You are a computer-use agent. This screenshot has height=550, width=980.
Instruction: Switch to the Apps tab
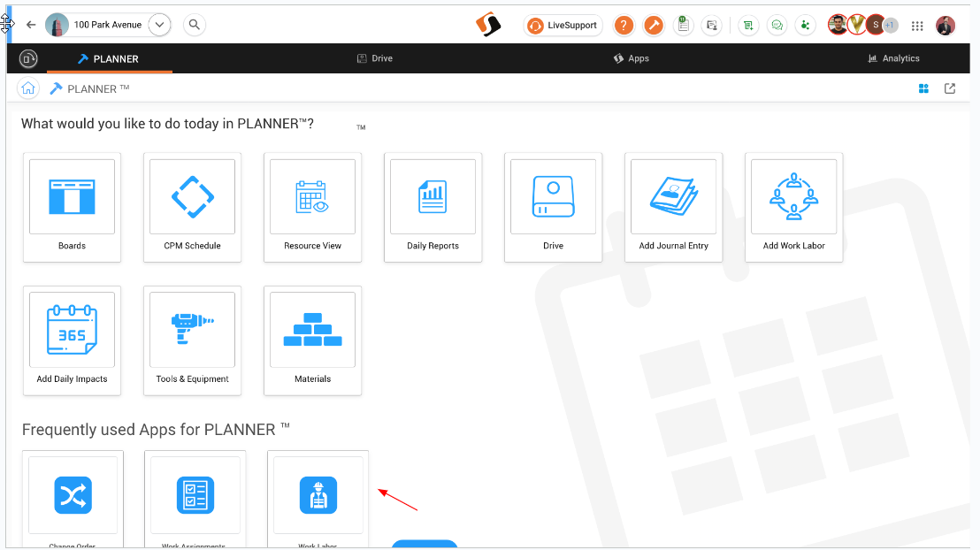[632, 58]
